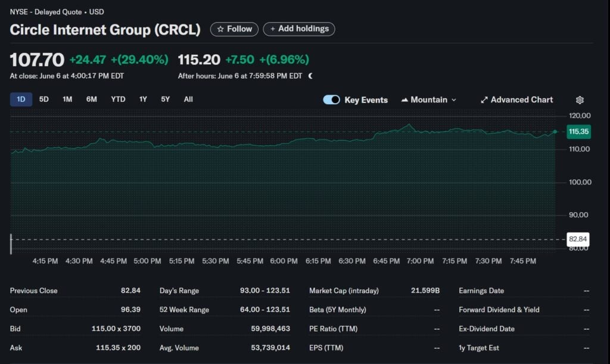Click the 100.00 price axis label
Image resolution: width=610 pixels, height=364 pixels.
click(580, 182)
